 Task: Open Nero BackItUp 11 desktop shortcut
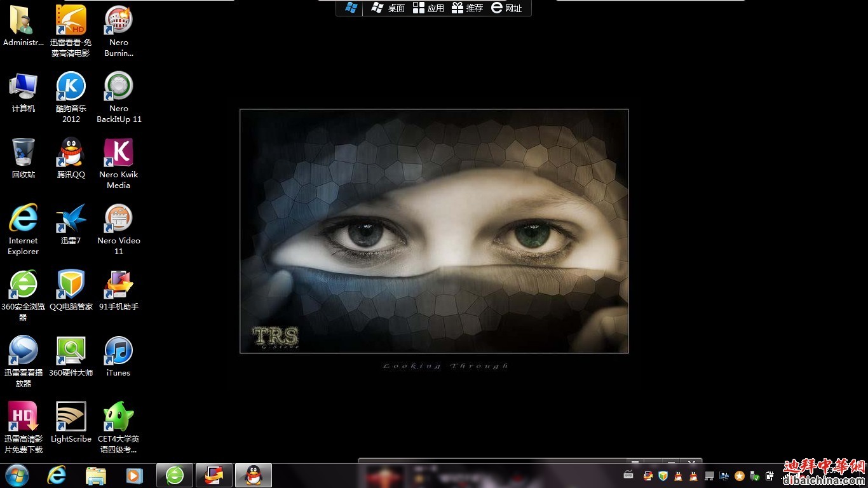click(118, 97)
